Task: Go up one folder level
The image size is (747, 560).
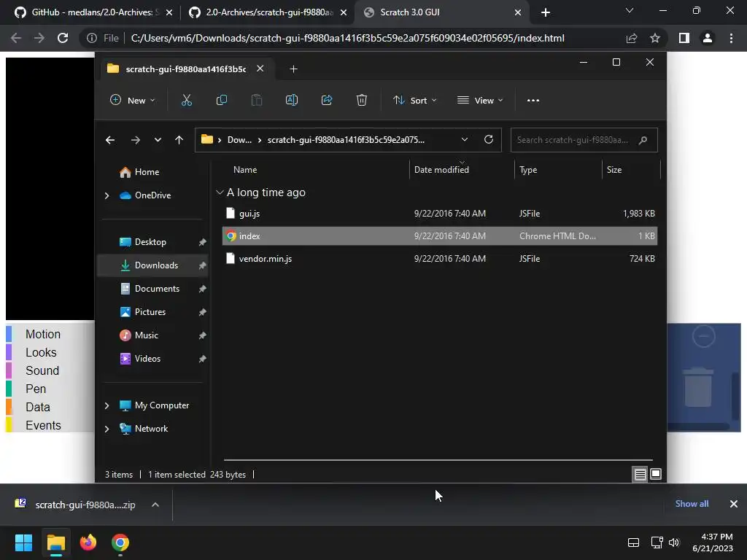Action: click(179, 140)
